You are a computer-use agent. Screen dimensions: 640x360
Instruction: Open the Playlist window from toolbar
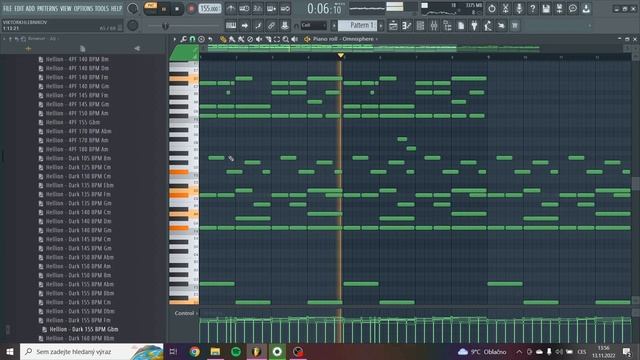pos(393,26)
